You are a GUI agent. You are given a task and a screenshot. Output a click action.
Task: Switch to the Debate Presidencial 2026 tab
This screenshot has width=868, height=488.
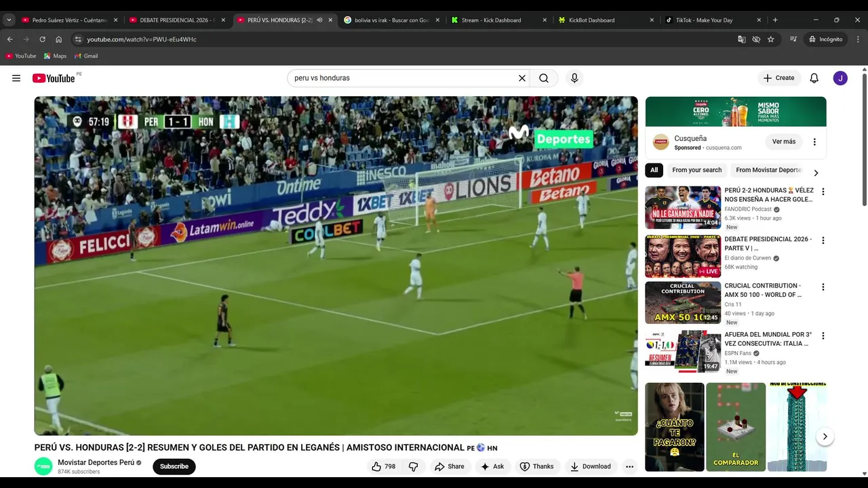pos(178,20)
